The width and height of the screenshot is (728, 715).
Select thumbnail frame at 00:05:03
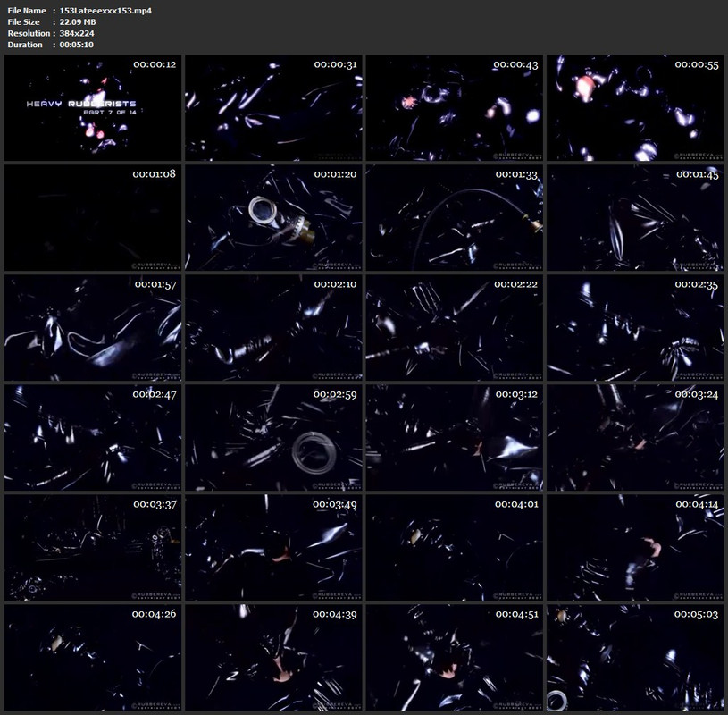pyautogui.click(x=635, y=658)
